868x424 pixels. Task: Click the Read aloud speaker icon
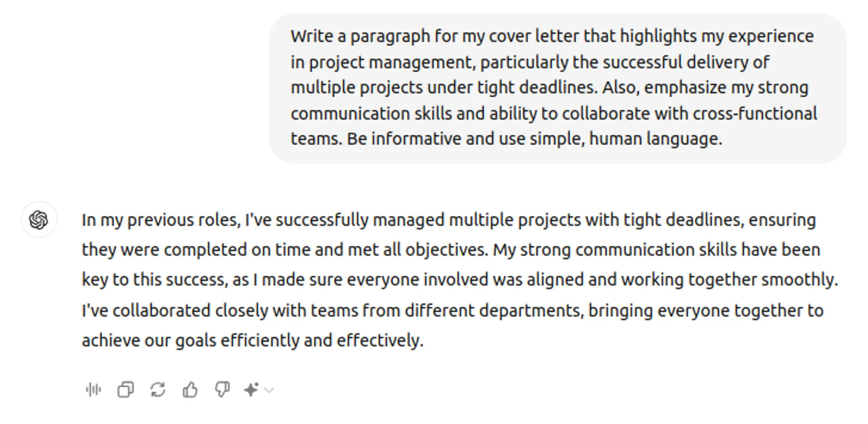point(94,390)
